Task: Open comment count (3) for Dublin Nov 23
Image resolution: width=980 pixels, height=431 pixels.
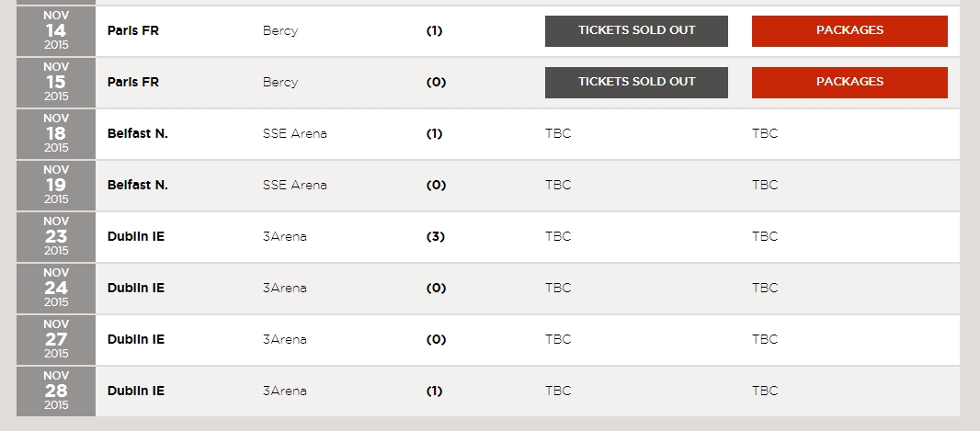Action: (435, 237)
